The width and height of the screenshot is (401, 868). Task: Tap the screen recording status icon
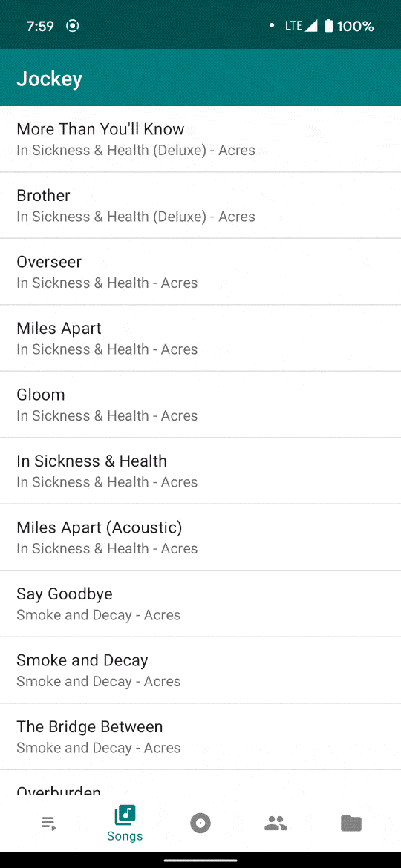point(73,26)
